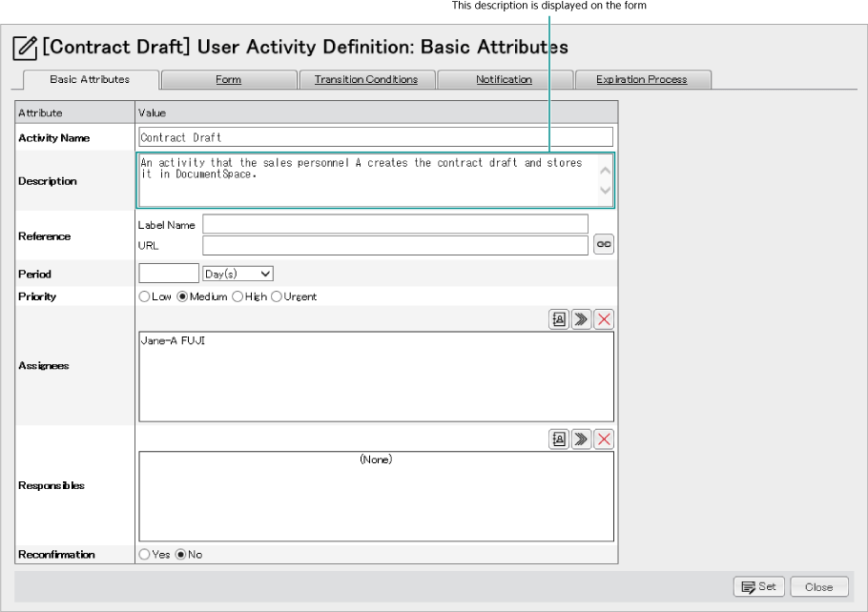The width and height of the screenshot is (868, 612).
Task: Click the link icon next to URL field
Action: pos(604,244)
